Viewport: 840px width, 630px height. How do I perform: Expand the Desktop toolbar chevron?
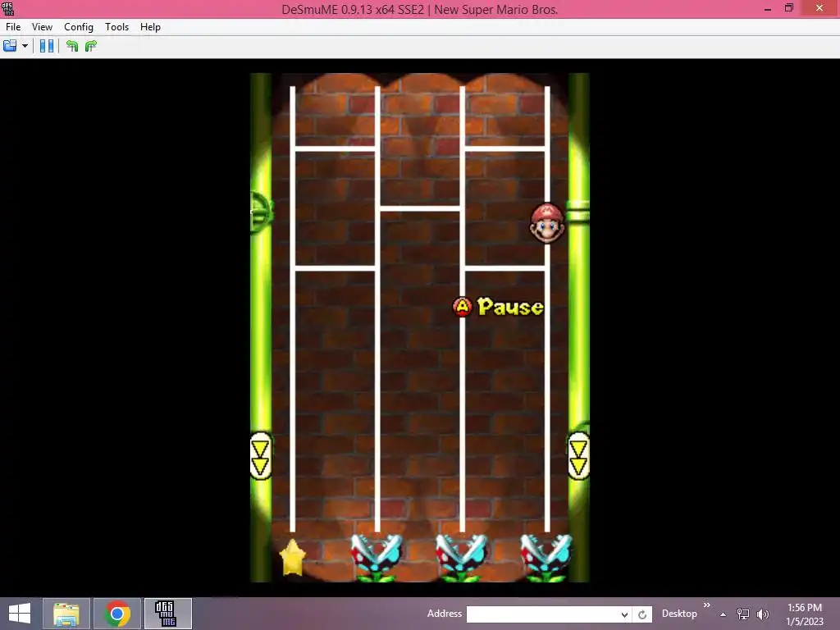point(706,605)
